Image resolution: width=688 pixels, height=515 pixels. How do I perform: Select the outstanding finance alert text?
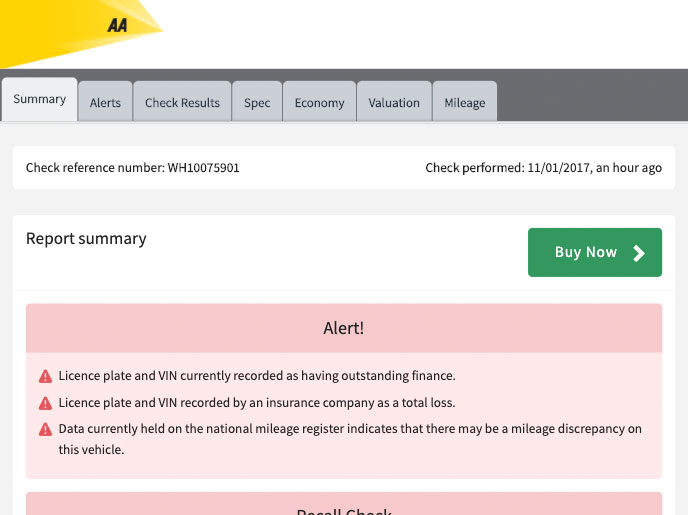click(257, 376)
